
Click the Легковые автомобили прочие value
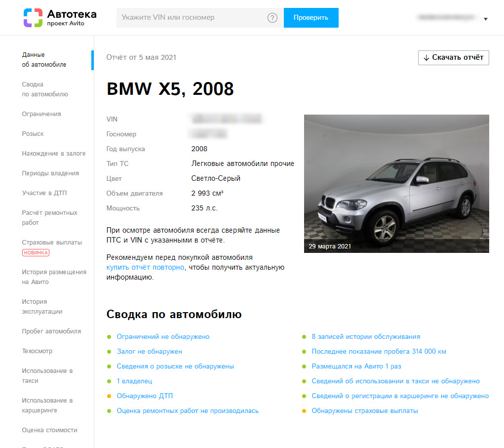[243, 163]
